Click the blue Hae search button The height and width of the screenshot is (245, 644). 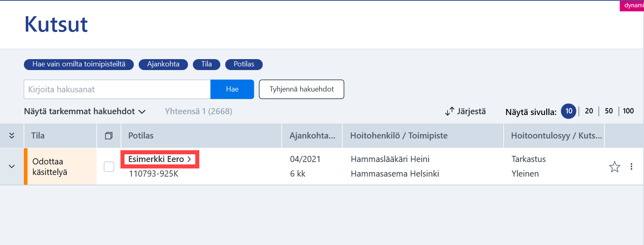coord(232,89)
